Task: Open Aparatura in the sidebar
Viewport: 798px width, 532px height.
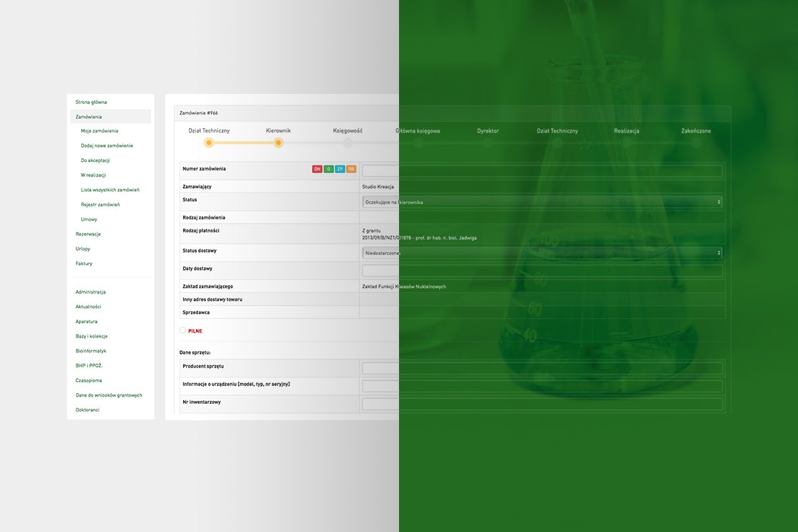Action: click(x=87, y=321)
